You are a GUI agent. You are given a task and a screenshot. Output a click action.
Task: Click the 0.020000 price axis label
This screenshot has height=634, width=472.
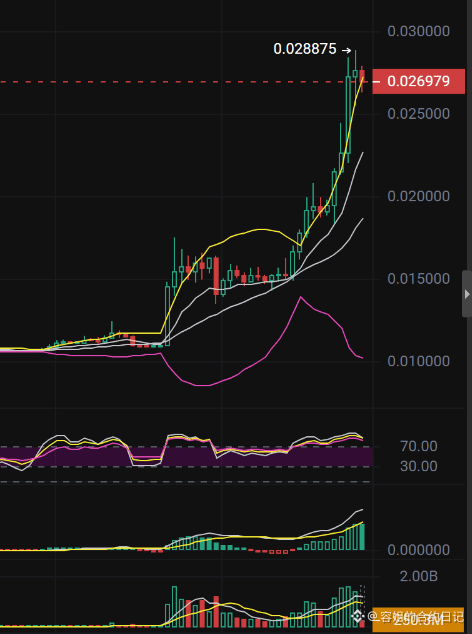pyautogui.click(x=418, y=196)
